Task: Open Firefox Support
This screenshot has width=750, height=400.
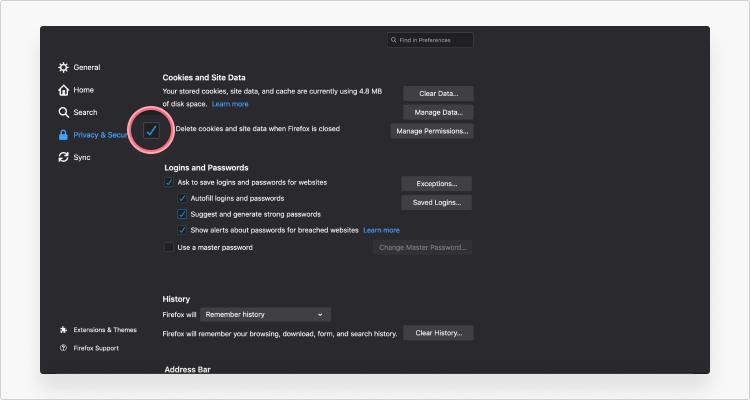Action: [89, 348]
